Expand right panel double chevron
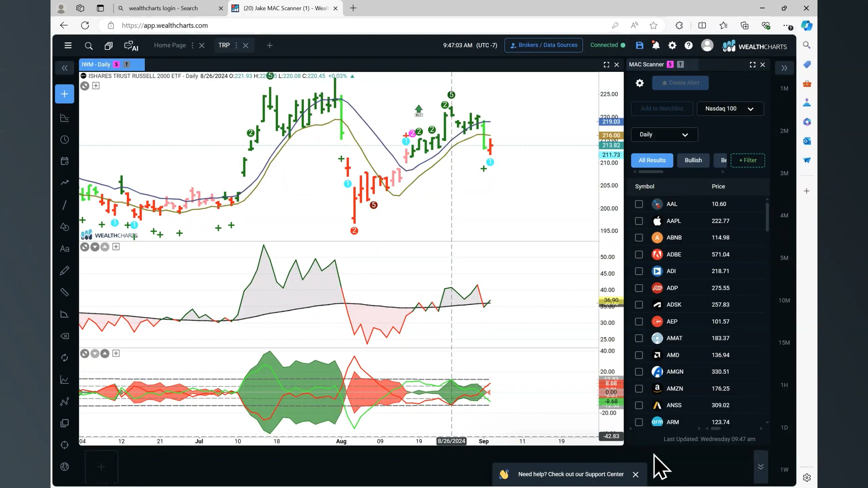 [784, 68]
